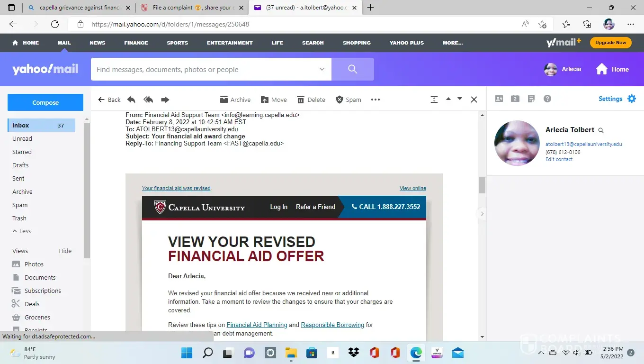Delete the financial aid email

coord(311,100)
